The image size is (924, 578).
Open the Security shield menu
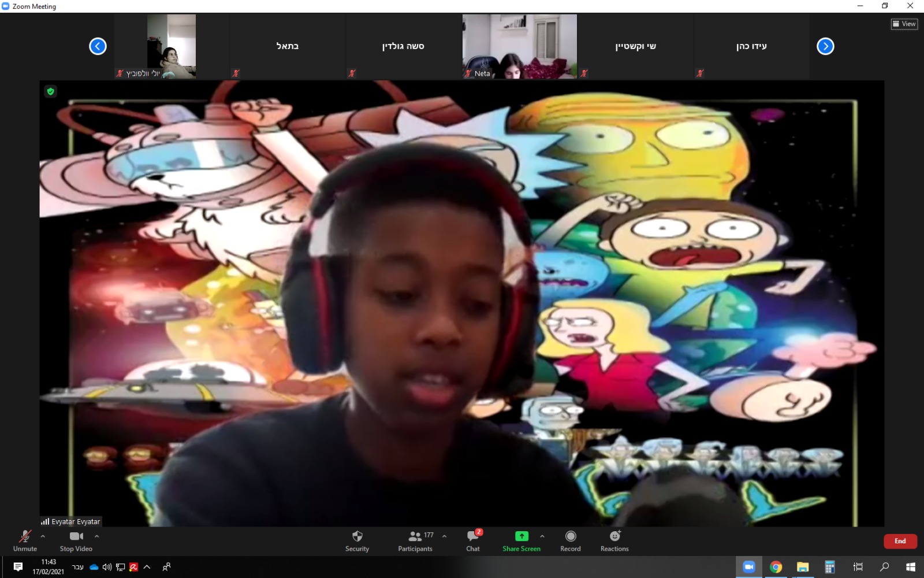pyautogui.click(x=357, y=541)
